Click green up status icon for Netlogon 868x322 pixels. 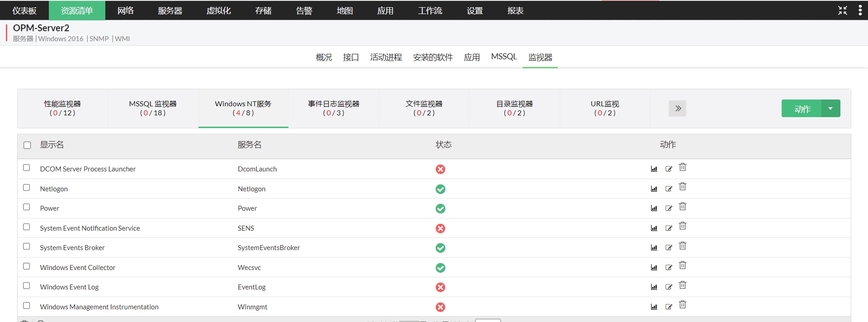pos(440,189)
